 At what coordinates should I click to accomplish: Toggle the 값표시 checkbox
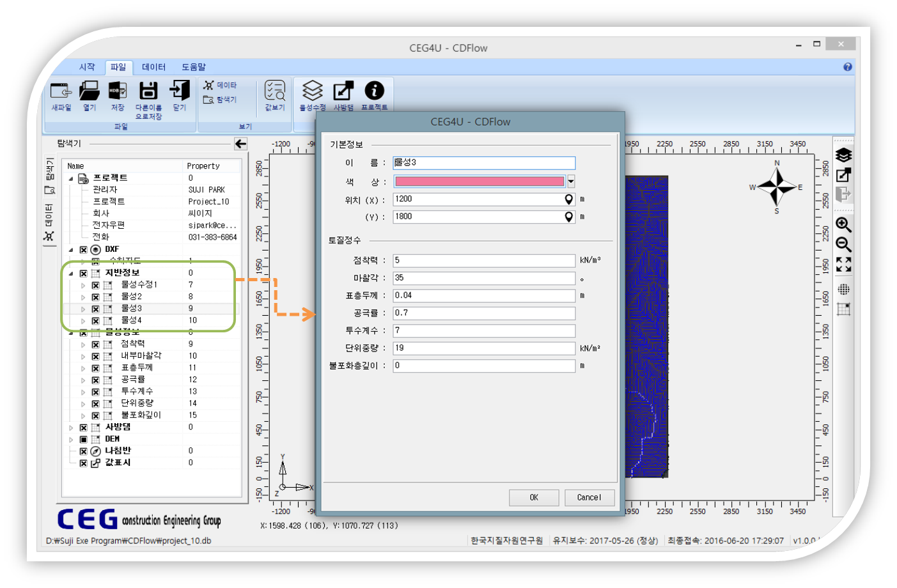coord(83,463)
